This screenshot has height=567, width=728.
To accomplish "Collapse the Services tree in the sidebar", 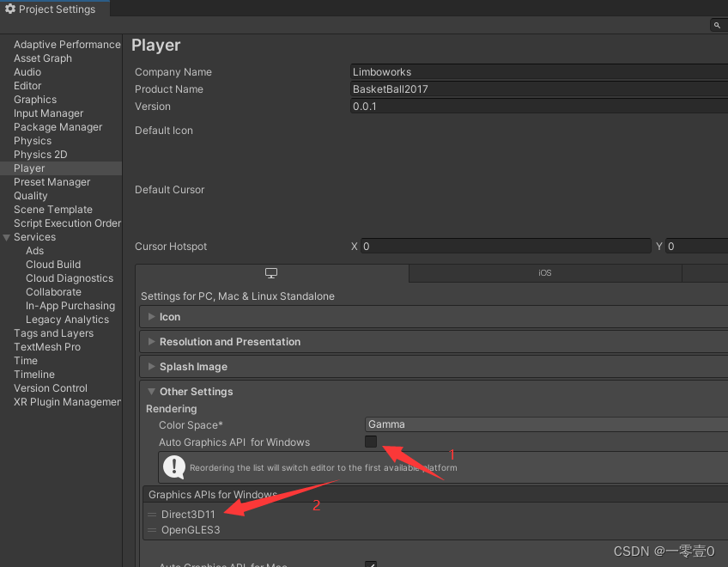I will tap(7, 236).
